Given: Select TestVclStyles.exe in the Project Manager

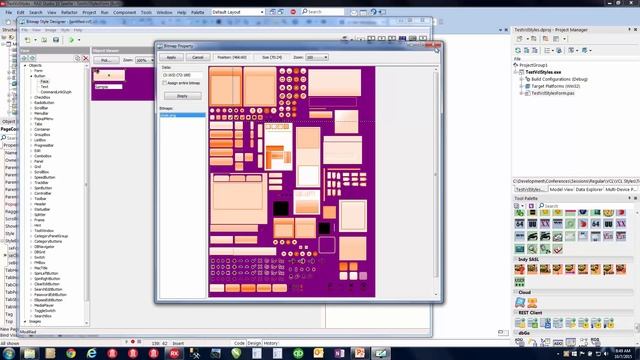Looking at the screenshot, I should (x=543, y=72).
